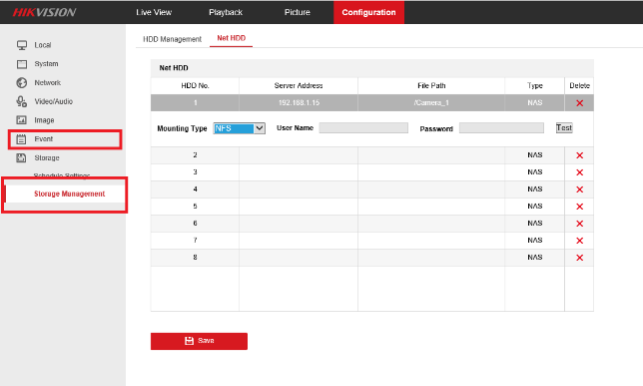
Task: Click the file path /Camera_1 cell
Action: [x=431, y=103]
